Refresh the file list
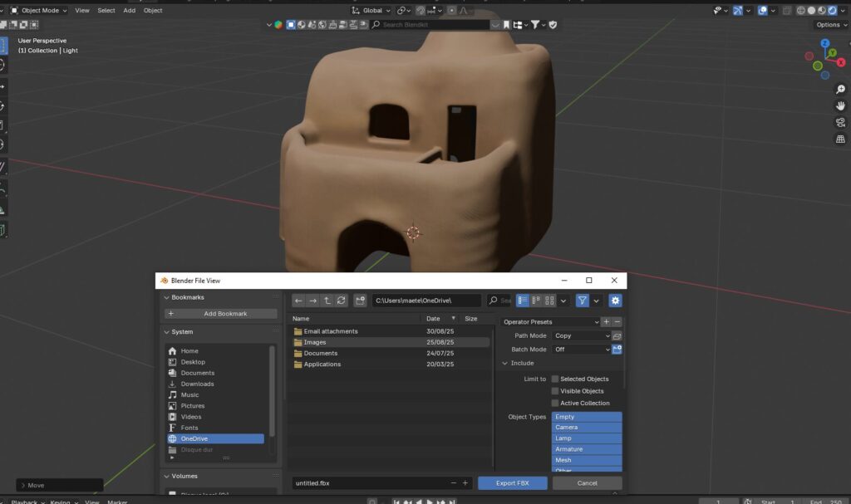Image resolution: width=851 pixels, height=504 pixels. (x=341, y=301)
